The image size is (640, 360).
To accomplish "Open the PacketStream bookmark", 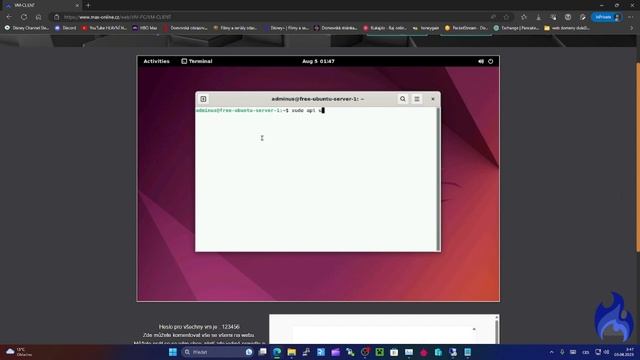I will click(466, 28).
